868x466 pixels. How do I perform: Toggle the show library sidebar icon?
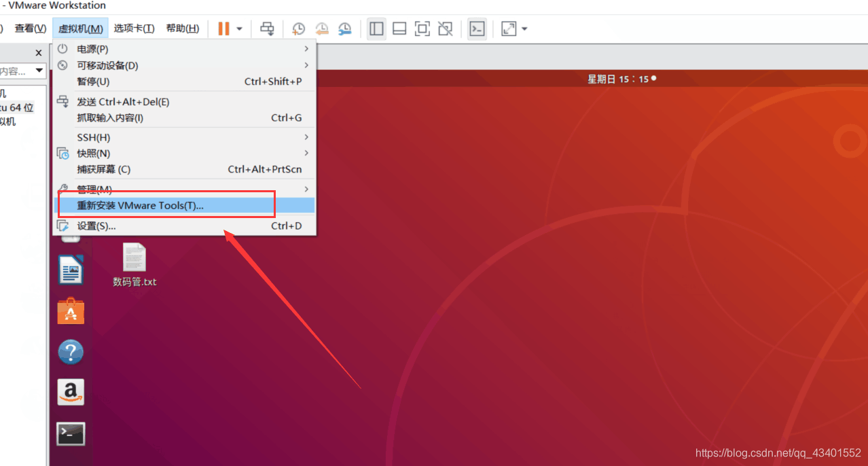coord(376,29)
